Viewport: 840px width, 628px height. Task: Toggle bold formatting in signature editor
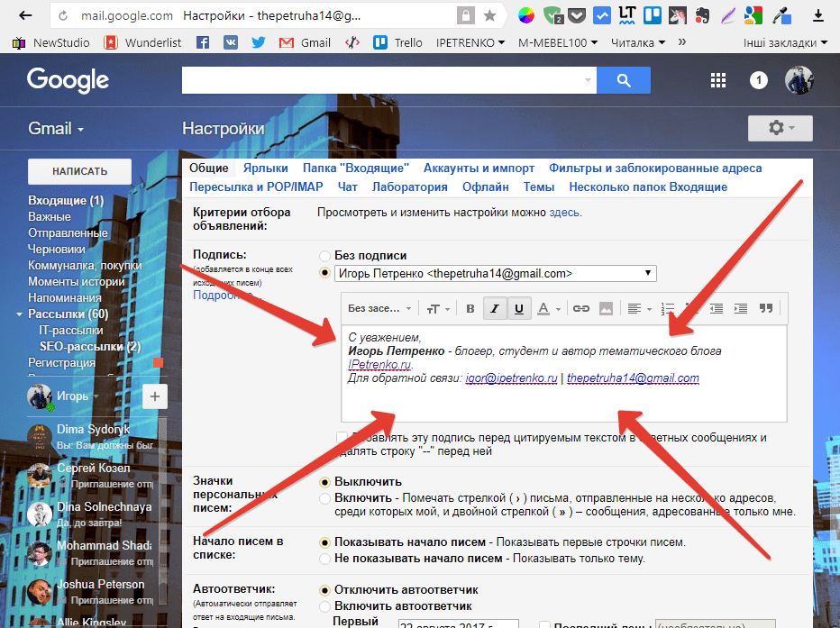[470, 308]
